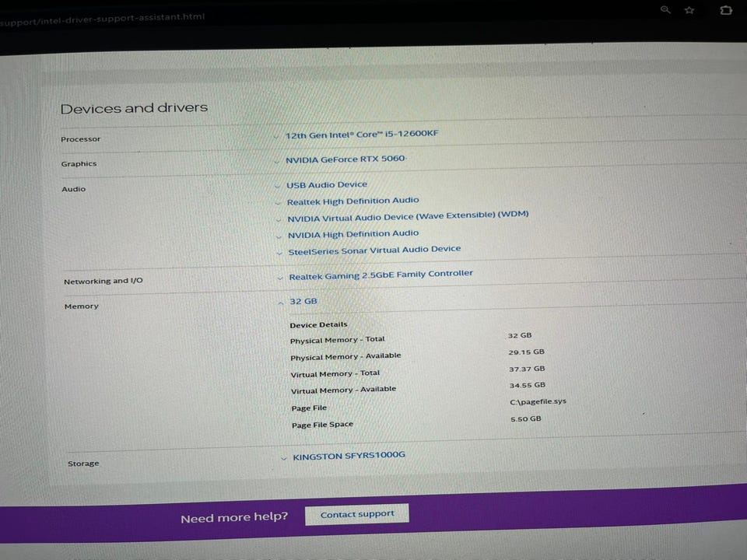Click the Networking and I/O row label
747x560 pixels.
click(103, 281)
